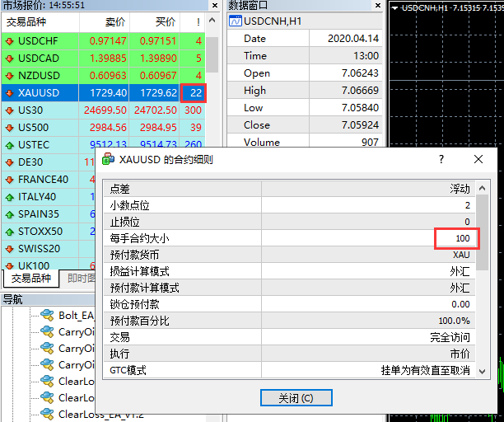
Task: Select the 执行 row
Action: point(289,354)
